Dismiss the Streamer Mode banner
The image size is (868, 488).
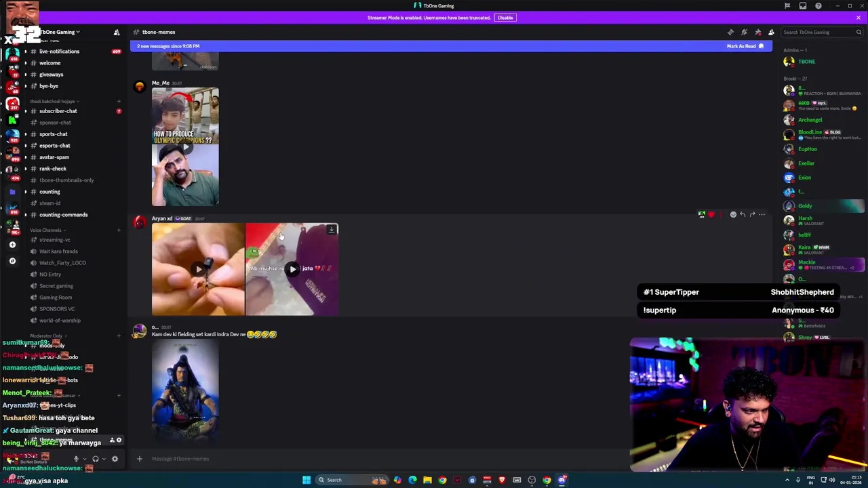(x=858, y=18)
